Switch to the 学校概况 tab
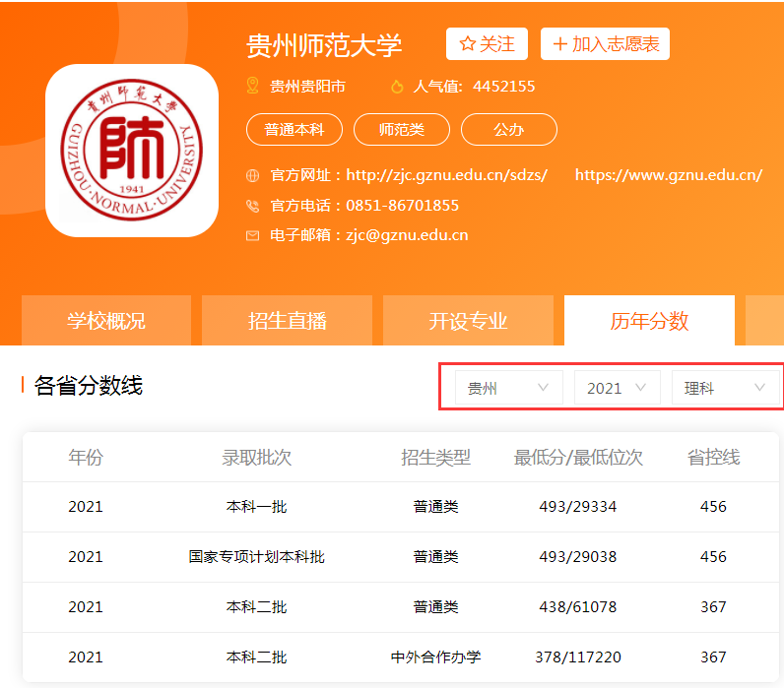 pos(106,320)
